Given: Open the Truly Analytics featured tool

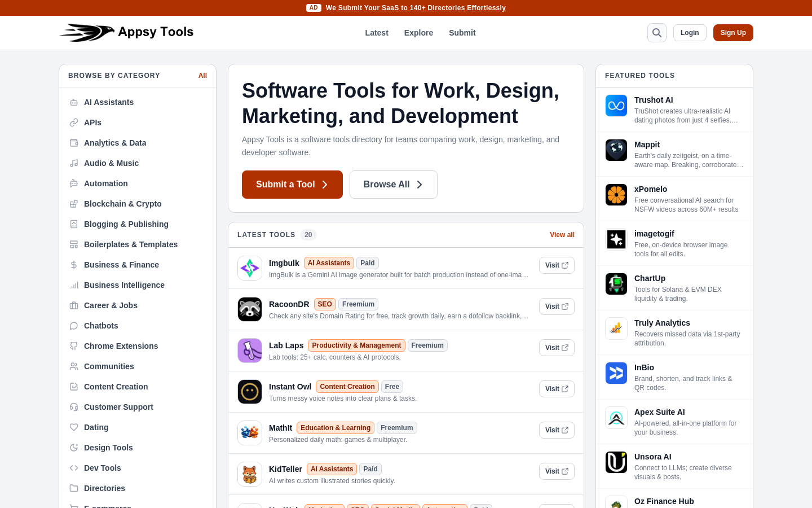Looking at the screenshot, I should click(674, 332).
